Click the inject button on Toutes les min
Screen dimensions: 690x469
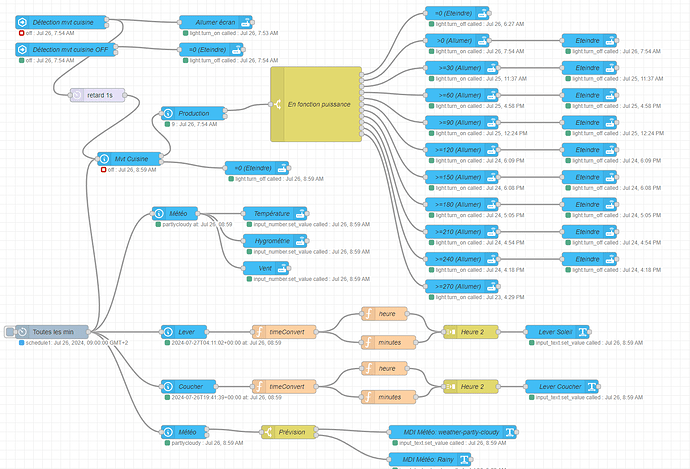[x=10, y=332]
